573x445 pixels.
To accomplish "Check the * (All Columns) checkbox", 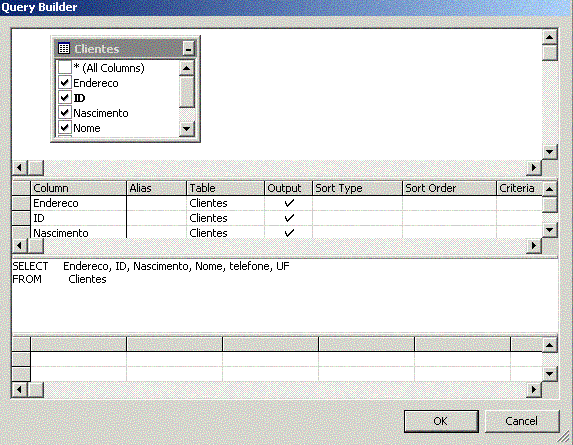I will [65, 68].
